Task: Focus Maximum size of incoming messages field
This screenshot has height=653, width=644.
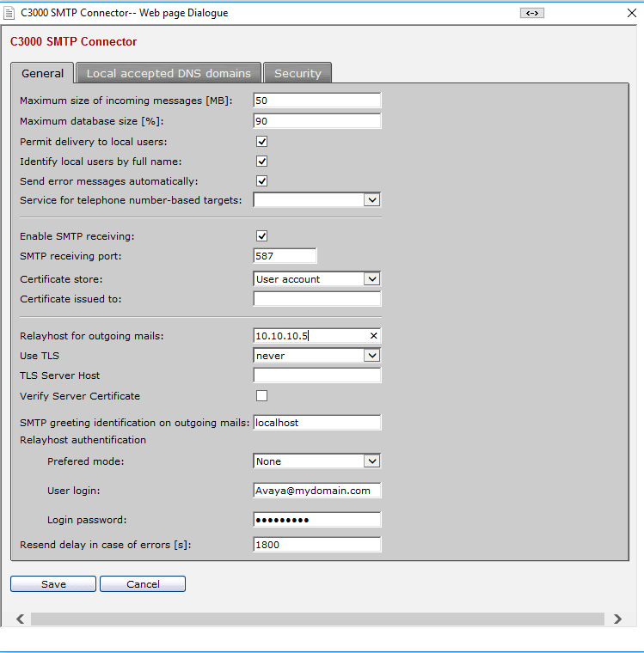Action: 316,101
